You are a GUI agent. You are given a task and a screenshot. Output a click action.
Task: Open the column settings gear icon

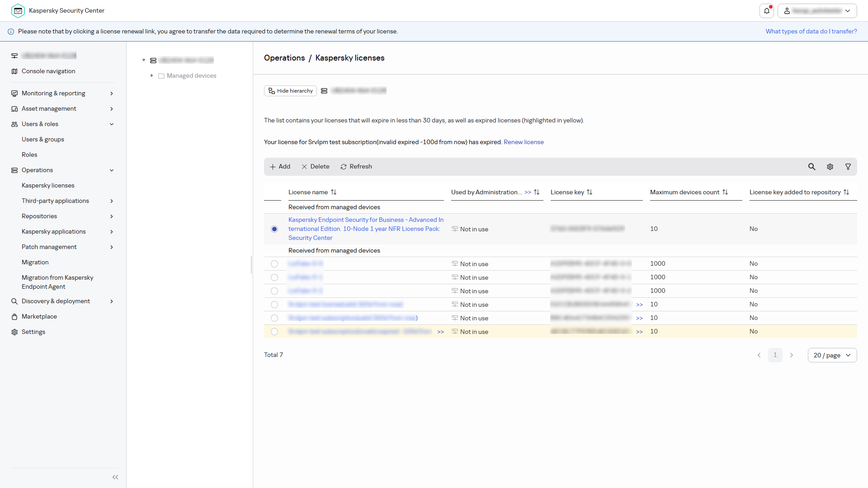(830, 167)
